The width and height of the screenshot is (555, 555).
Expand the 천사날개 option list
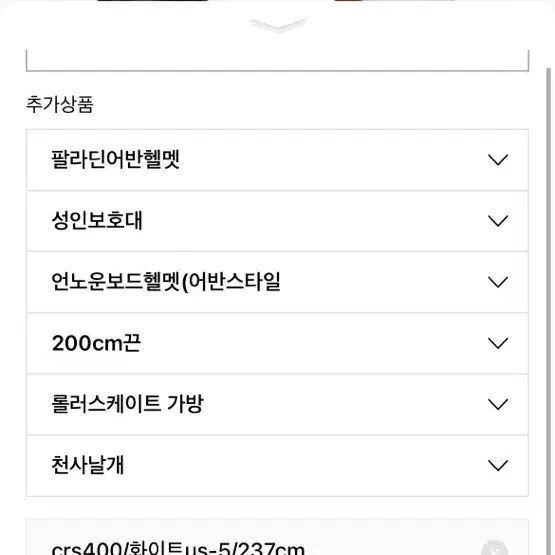click(x=278, y=465)
